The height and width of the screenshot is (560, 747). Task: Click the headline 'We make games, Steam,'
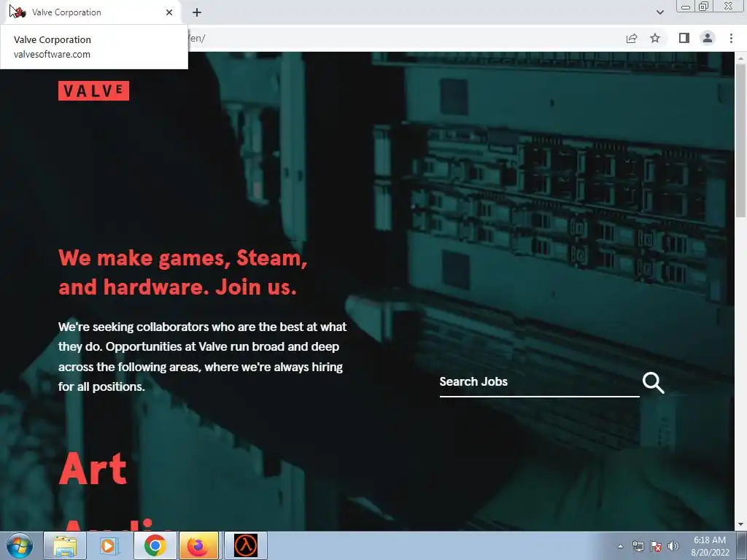pyautogui.click(x=183, y=258)
